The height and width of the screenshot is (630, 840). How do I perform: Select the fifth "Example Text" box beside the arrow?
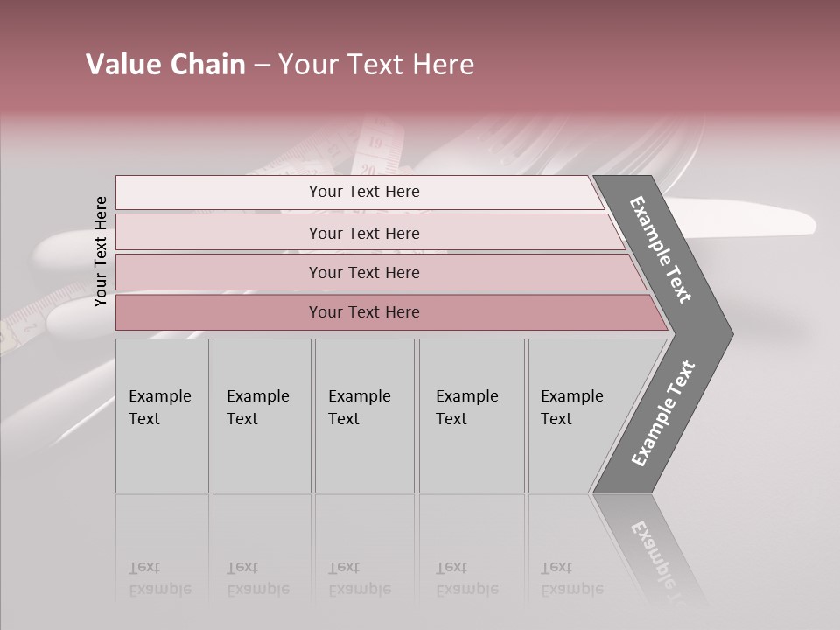pos(577,416)
